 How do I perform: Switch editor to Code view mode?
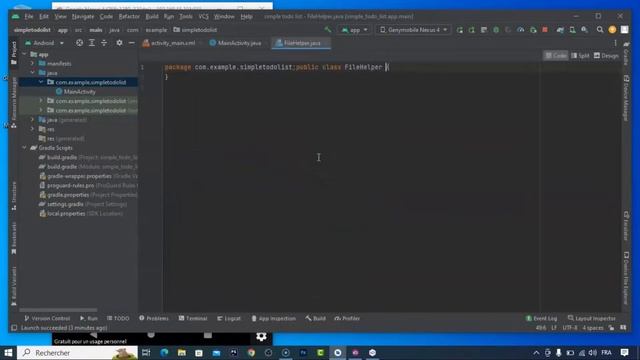point(556,56)
